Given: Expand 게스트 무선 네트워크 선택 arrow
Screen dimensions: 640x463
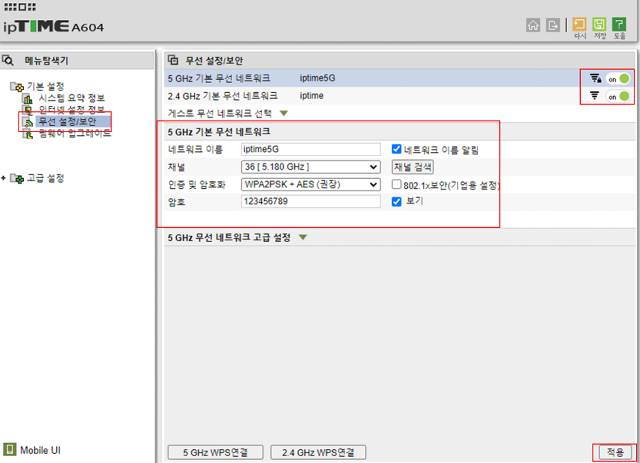Looking at the screenshot, I should tap(284, 113).
